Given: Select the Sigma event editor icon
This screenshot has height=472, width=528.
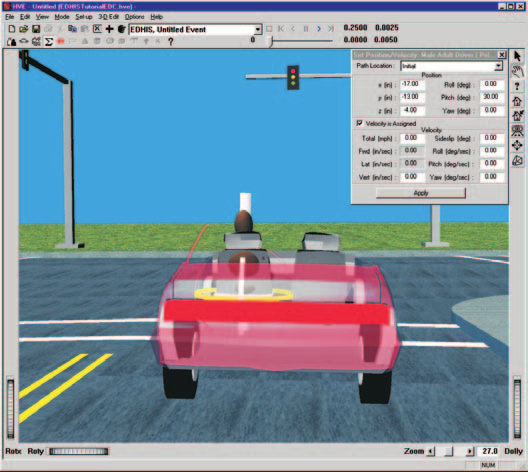Looking at the screenshot, I should click(49, 41).
